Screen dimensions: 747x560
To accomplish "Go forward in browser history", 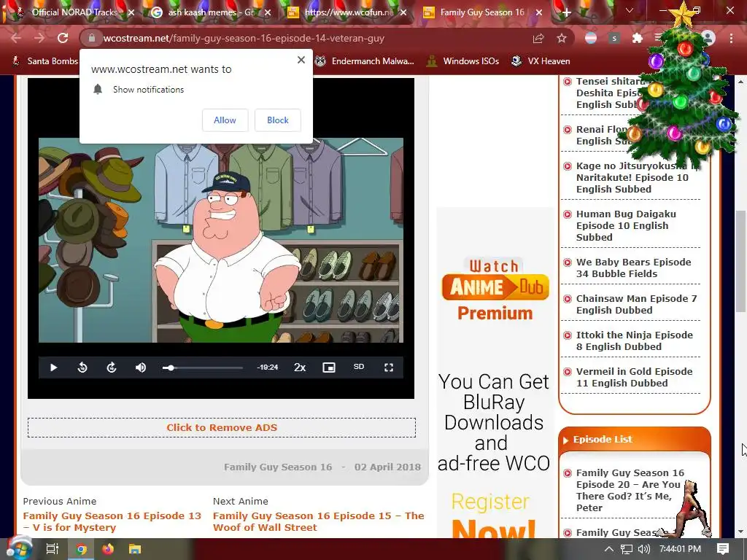I will (39, 38).
